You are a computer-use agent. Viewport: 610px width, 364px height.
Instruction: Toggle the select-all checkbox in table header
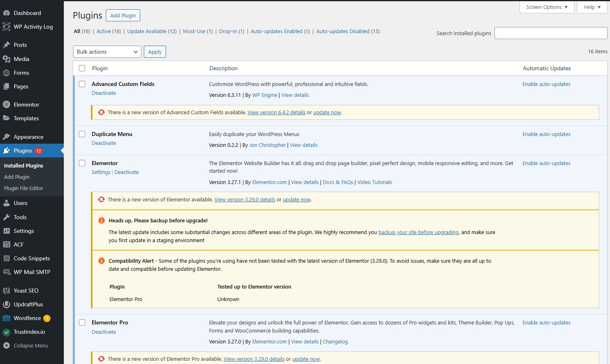click(82, 68)
